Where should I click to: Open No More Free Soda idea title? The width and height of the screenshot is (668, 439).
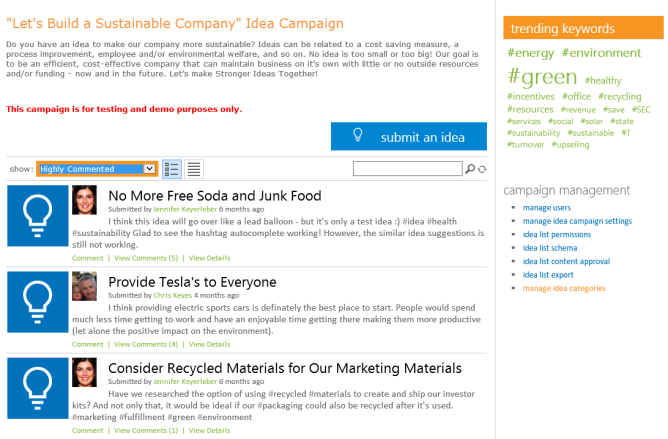click(x=214, y=196)
